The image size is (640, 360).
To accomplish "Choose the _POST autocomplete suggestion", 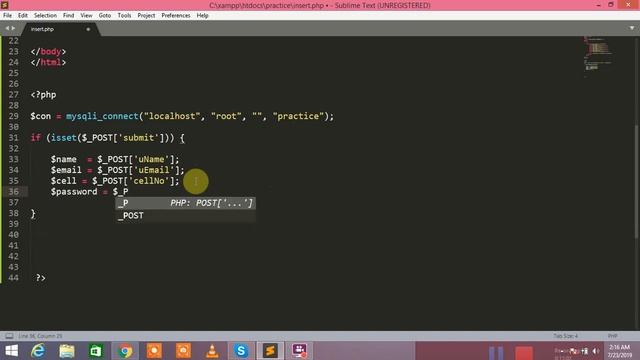I will (186, 216).
